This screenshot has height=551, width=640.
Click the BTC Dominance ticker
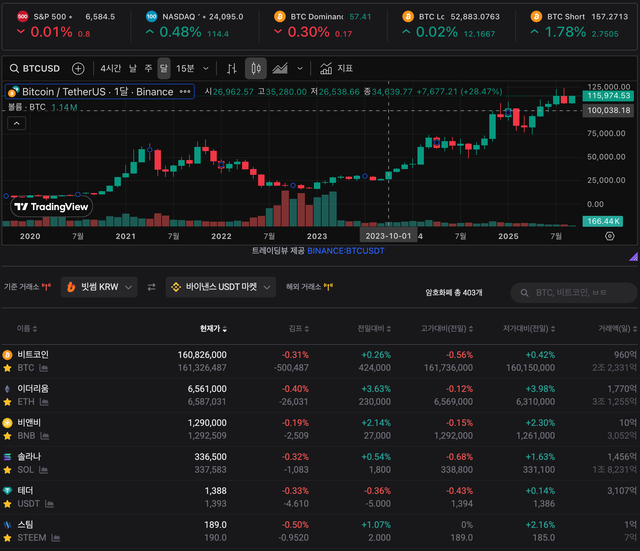(322, 24)
